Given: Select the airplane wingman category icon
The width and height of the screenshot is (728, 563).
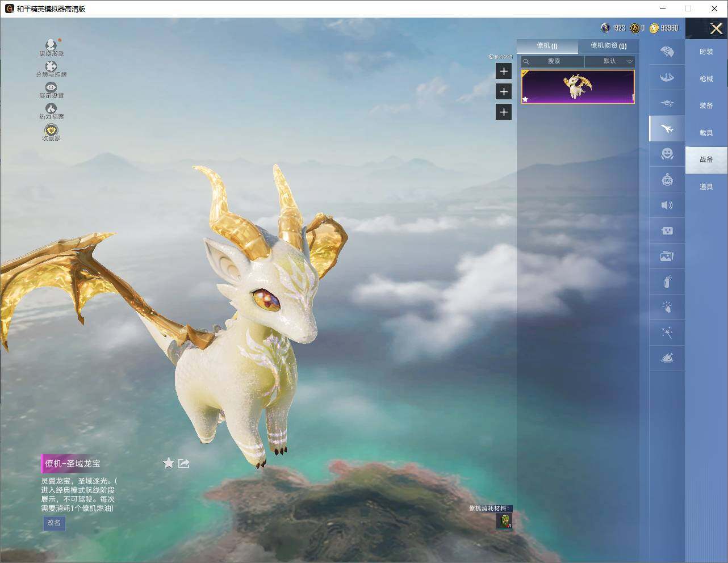Looking at the screenshot, I should 667,128.
